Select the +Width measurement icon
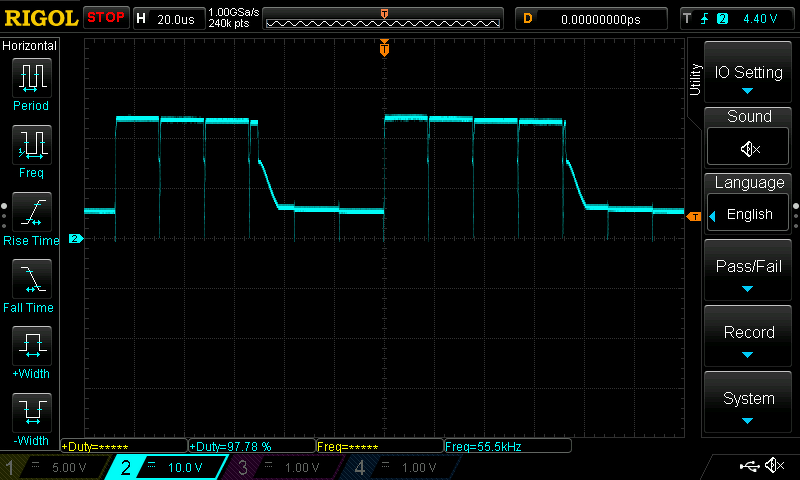Image resolution: width=800 pixels, height=480 pixels. pos(32,346)
